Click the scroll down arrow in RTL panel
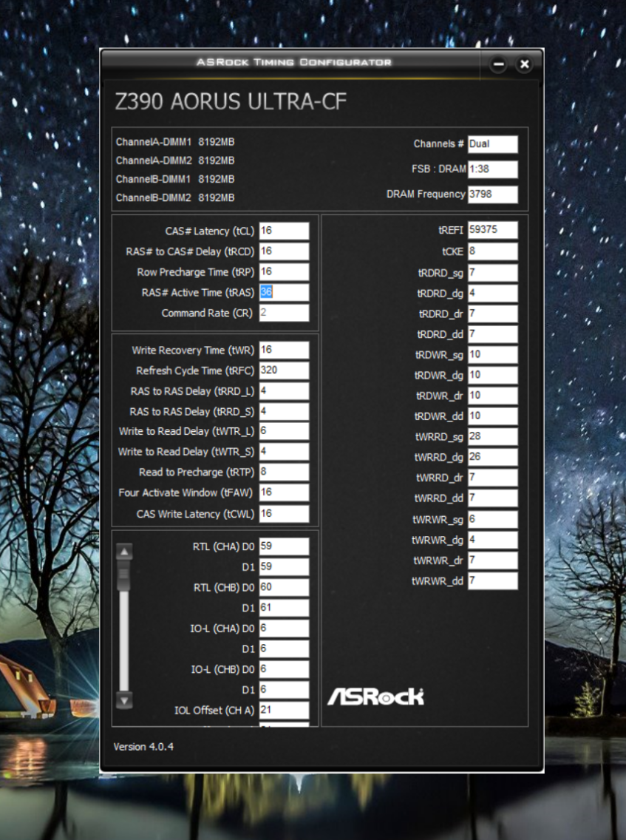The width and height of the screenshot is (626, 840). [x=124, y=700]
